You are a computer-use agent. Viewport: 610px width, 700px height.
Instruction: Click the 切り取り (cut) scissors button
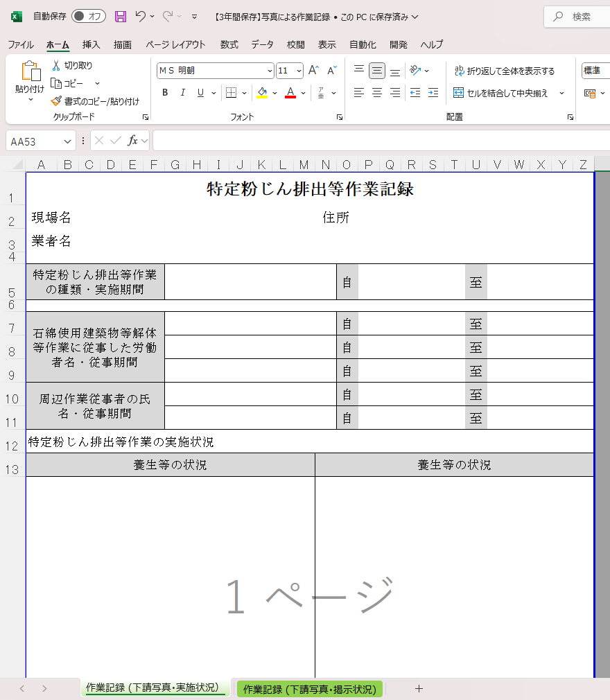click(x=72, y=66)
